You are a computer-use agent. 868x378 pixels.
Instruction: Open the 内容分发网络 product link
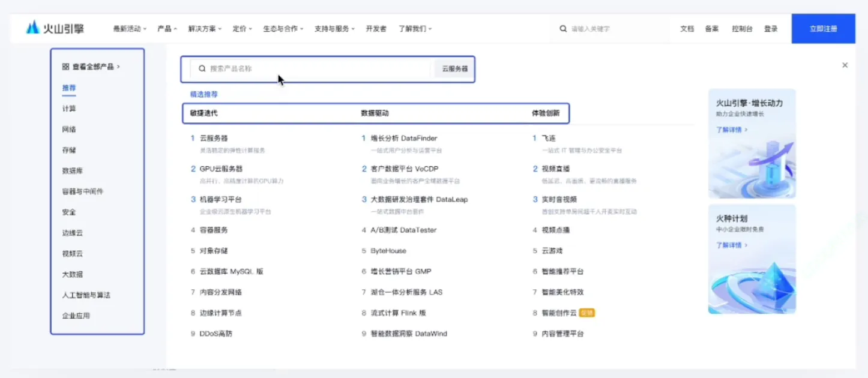(x=220, y=292)
